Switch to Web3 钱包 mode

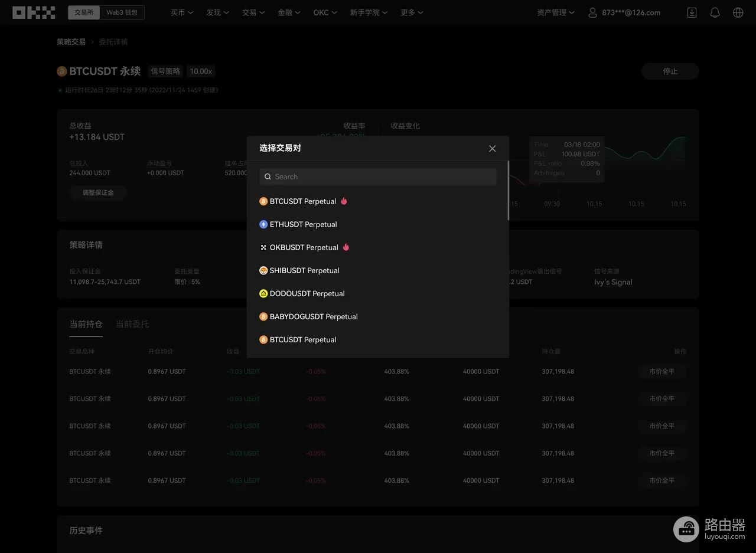122,12
